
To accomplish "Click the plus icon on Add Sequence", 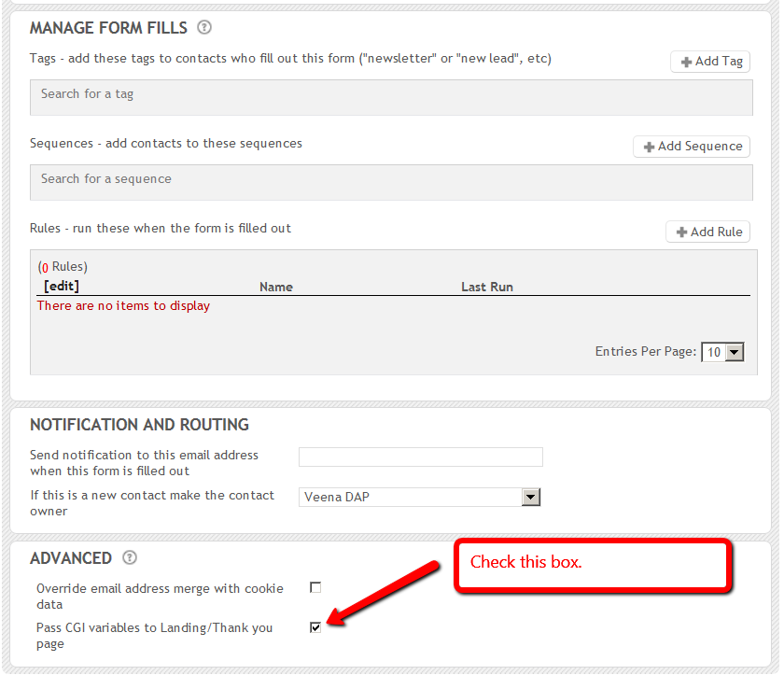I will [649, 147].
